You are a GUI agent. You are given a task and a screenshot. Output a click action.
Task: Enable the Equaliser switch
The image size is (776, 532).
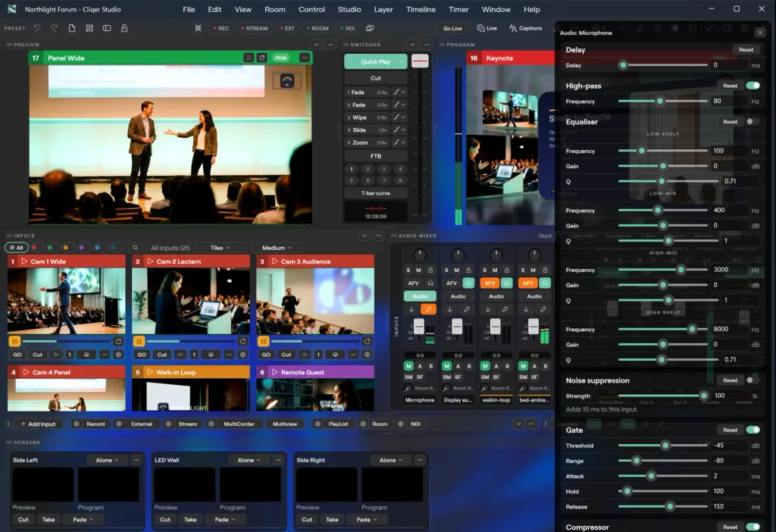coord(753,121)
